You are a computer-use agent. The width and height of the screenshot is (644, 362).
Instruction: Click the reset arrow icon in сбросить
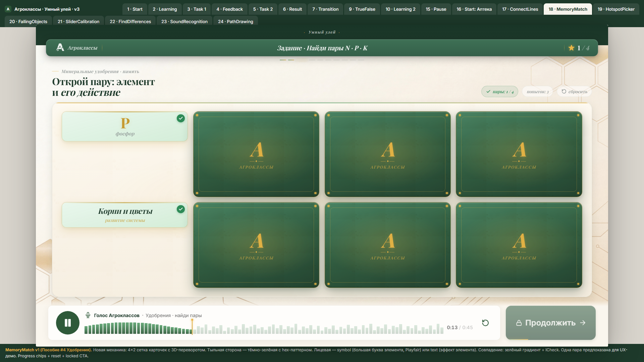564,92
